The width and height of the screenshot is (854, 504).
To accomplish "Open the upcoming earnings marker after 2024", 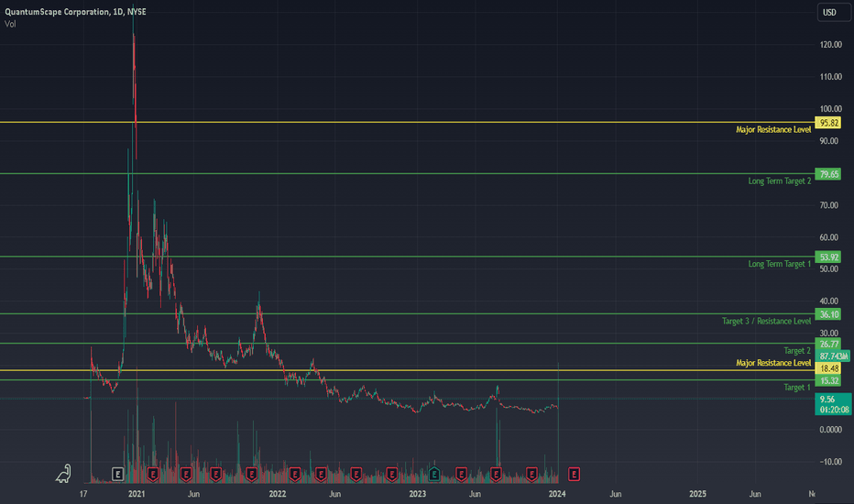I will coord(574,474).
